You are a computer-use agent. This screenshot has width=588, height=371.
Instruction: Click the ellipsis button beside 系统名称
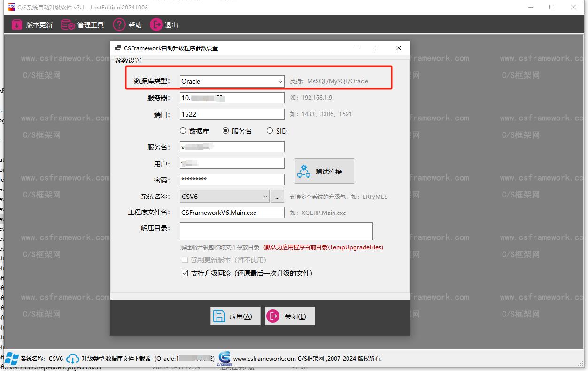278,196
